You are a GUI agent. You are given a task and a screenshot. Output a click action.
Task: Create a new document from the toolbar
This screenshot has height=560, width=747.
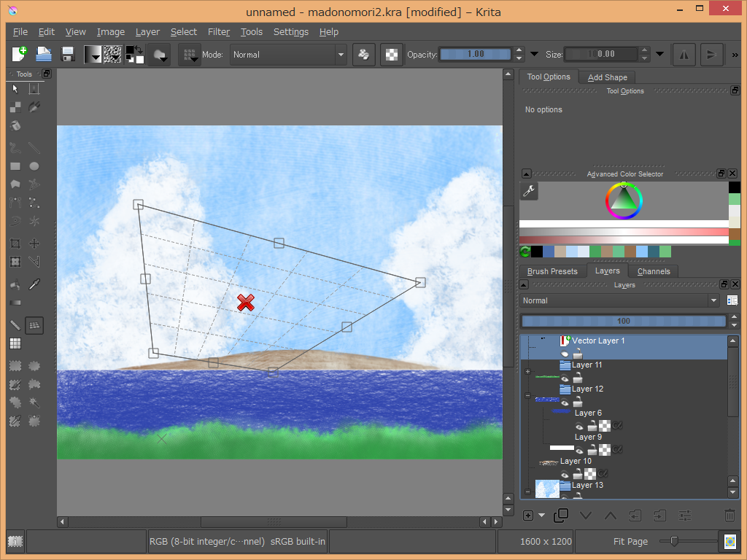pos(19,54)
